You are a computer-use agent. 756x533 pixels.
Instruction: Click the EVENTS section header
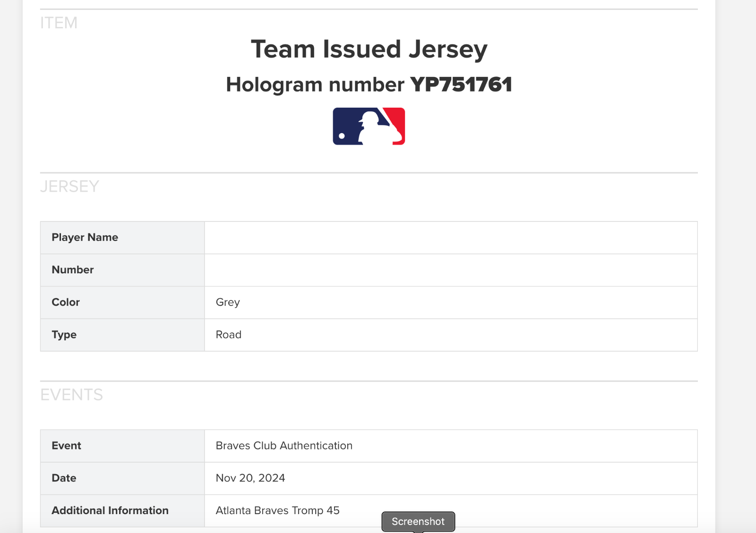tap(71, 395)
